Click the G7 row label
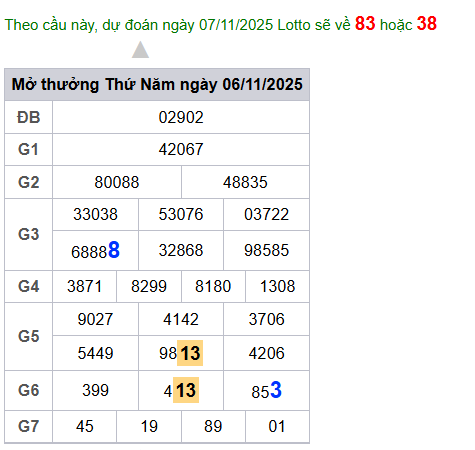Image resolution: width=475 pixels, height=450 pixels. 29,426
